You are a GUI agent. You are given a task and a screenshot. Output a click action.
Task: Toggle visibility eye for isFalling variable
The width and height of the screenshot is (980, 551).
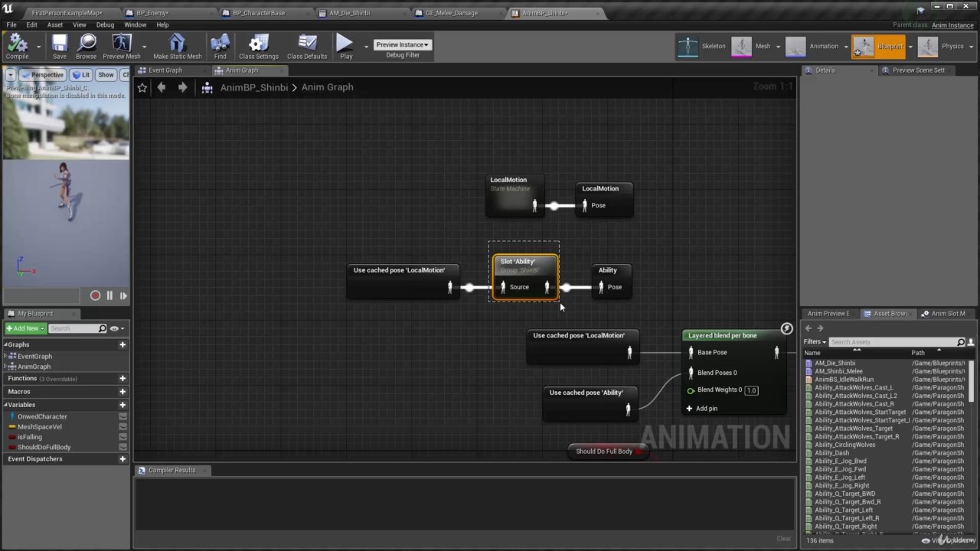point(122,437)
